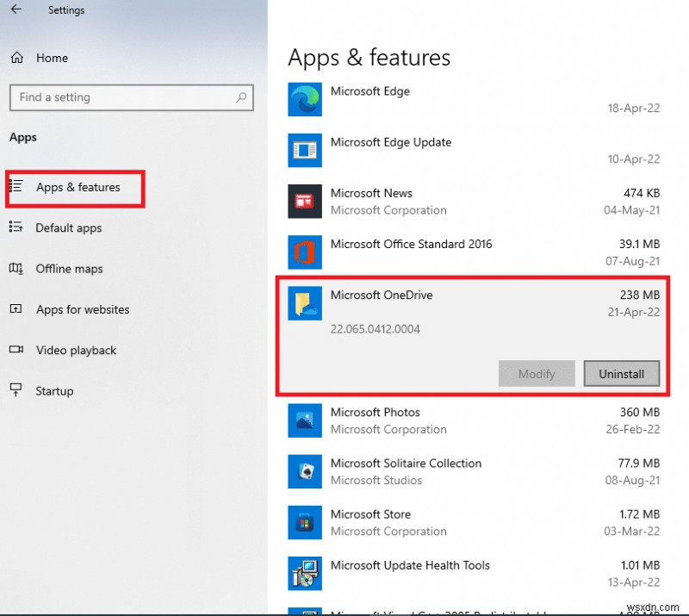The width and height of the screenshot is (689, 616).
Task: Click the Find a setting search box
Action: [131, 97]
